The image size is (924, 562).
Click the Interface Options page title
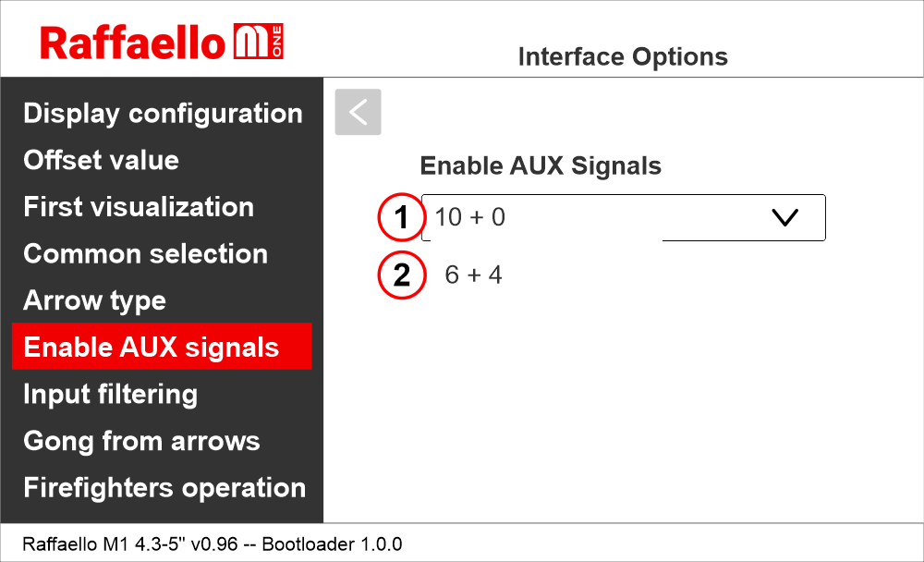[623, 57]
